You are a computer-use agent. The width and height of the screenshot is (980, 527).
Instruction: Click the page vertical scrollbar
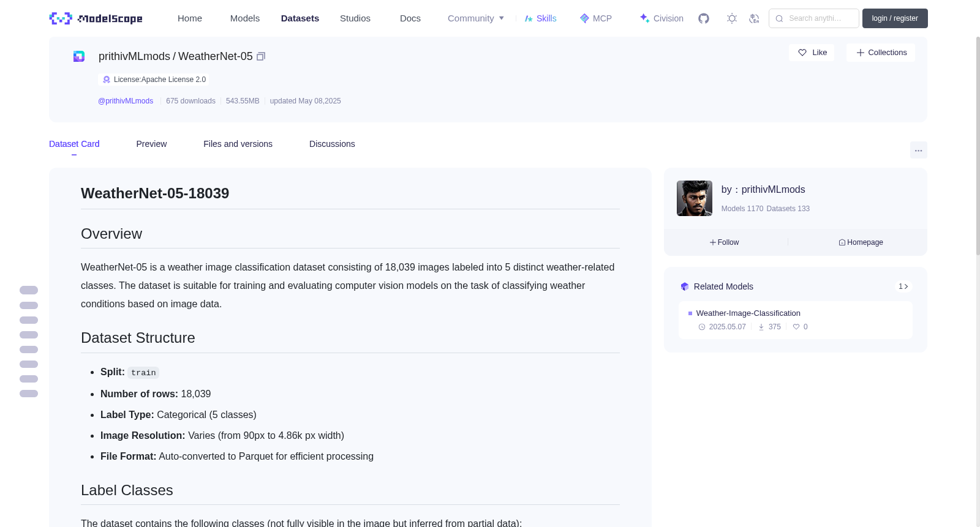(x=978, y=146)
